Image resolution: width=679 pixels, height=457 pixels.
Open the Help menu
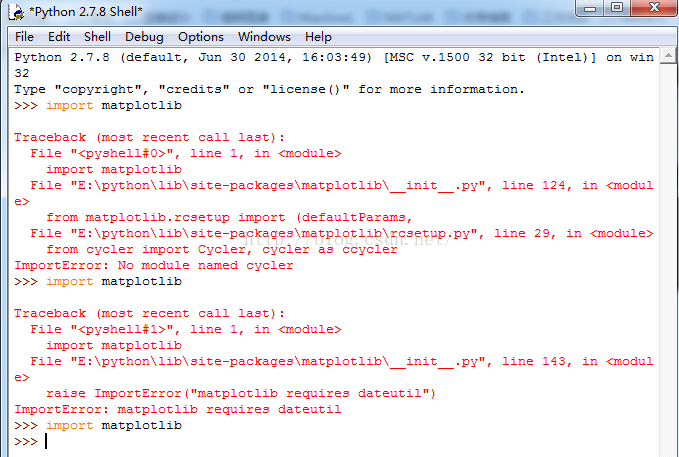tap(318, 37)
